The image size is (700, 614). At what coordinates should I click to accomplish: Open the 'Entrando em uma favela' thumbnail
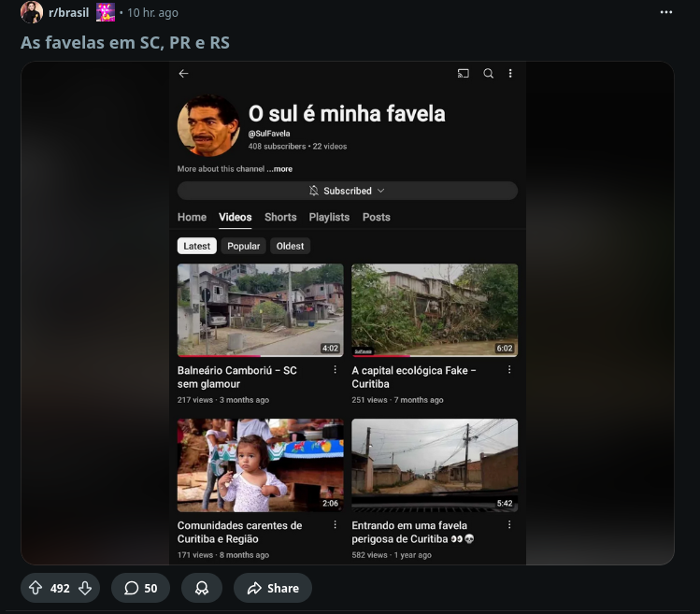click(x=435, y=464)
